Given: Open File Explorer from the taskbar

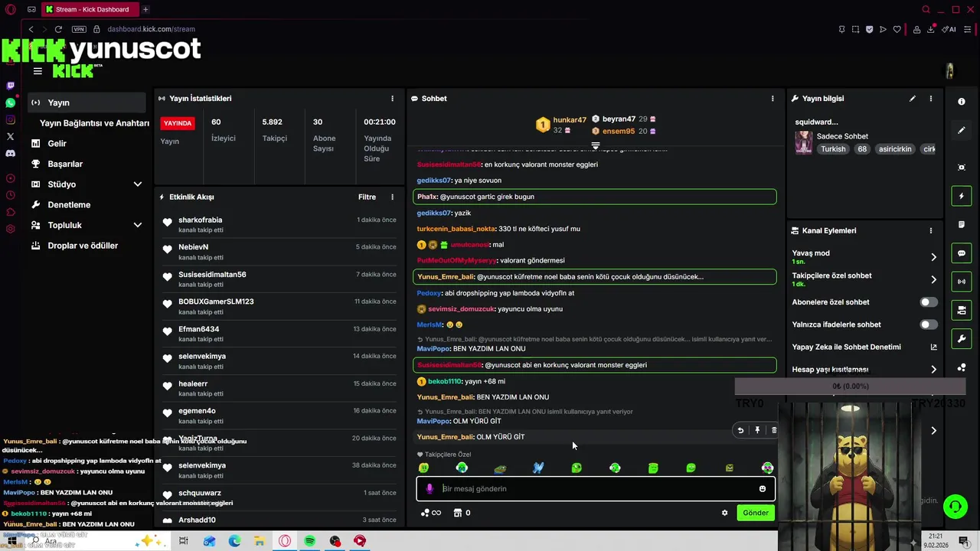Looking at the screenshot, I should coord(260,541).
